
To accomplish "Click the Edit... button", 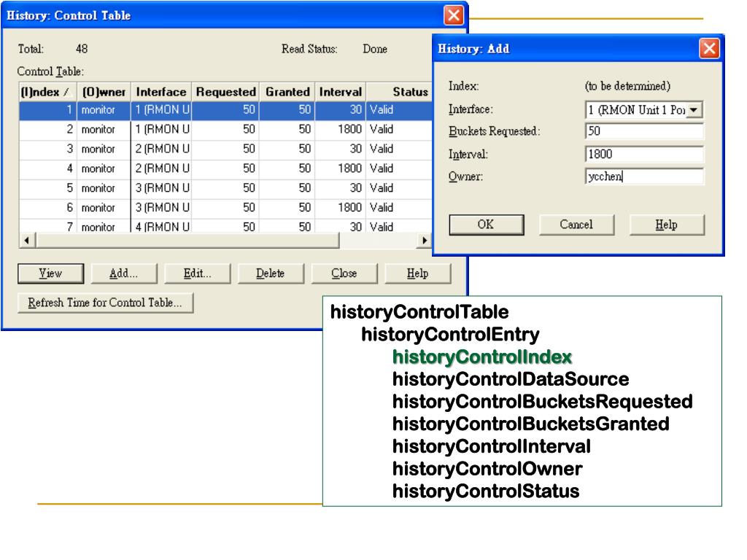I will point(197,273).
